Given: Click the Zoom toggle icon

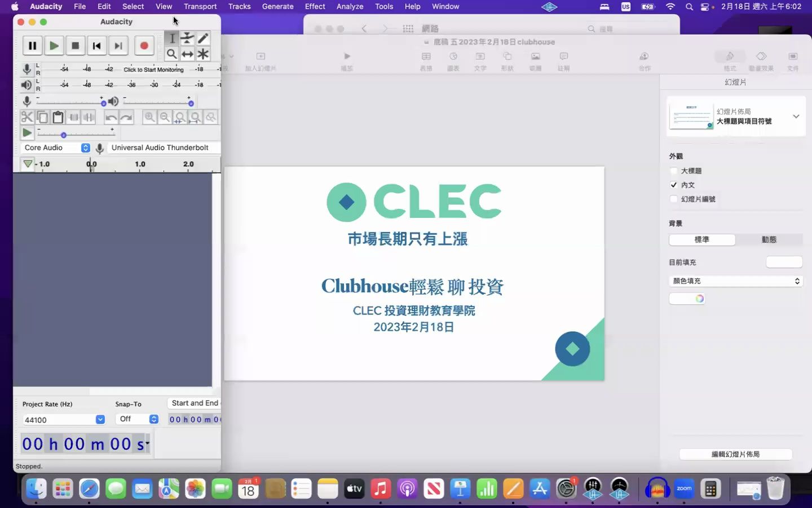Looking at the screenshot, I should 210,117.
